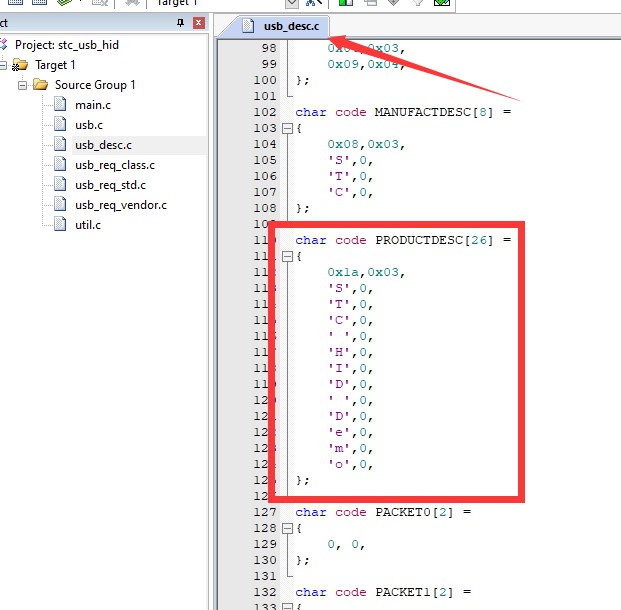Collapse the Target 1 tree node
The height and width of the screenshot is (610, 621).
(3, 65)
